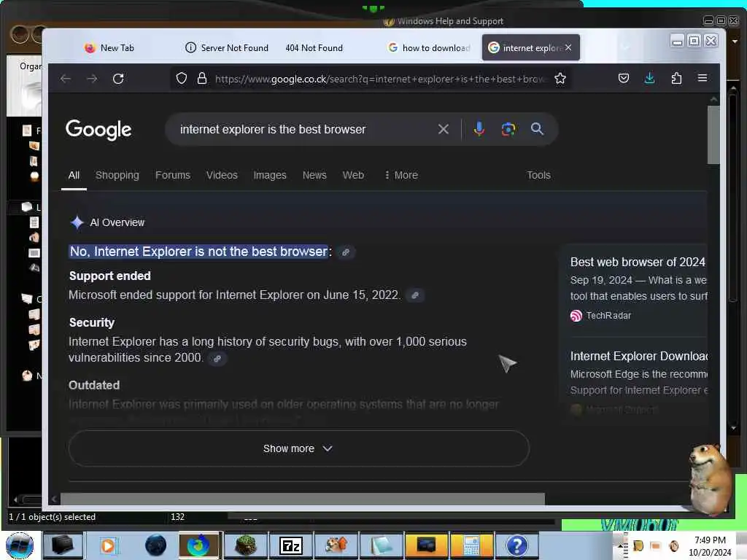The image size is (747, 560).
Task: Click the 'Support ended' heading text
Action: (109, 276)
